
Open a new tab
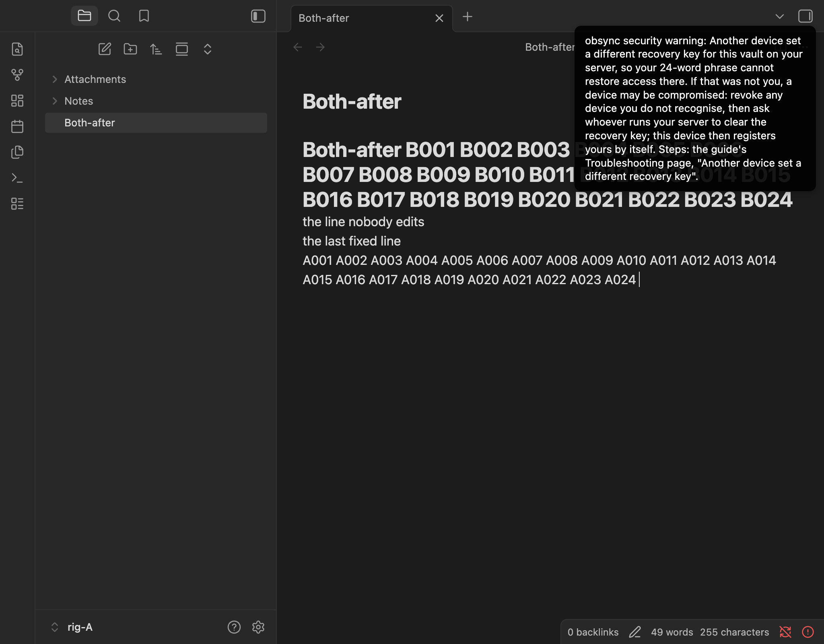pos(468,17)
